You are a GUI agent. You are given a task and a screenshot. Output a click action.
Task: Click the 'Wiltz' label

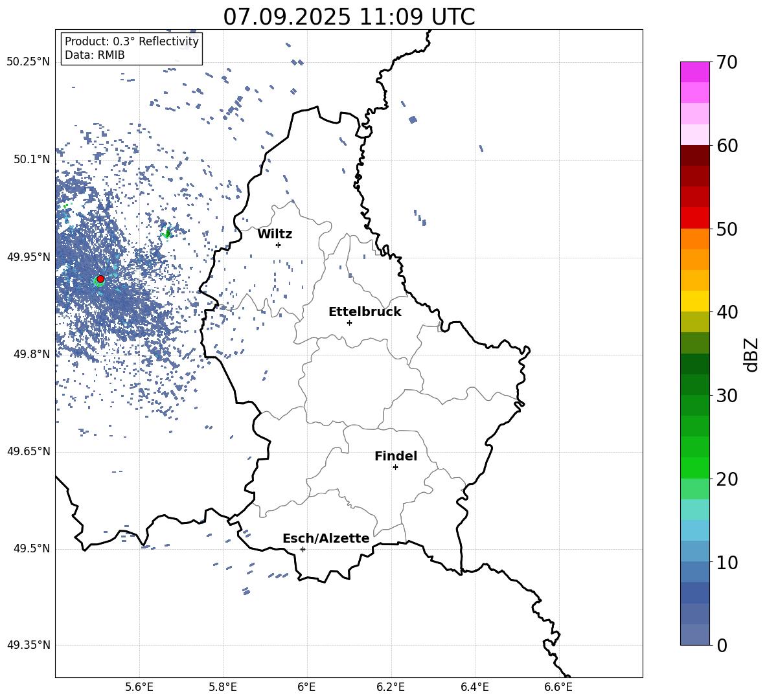[x=275, y=234]
